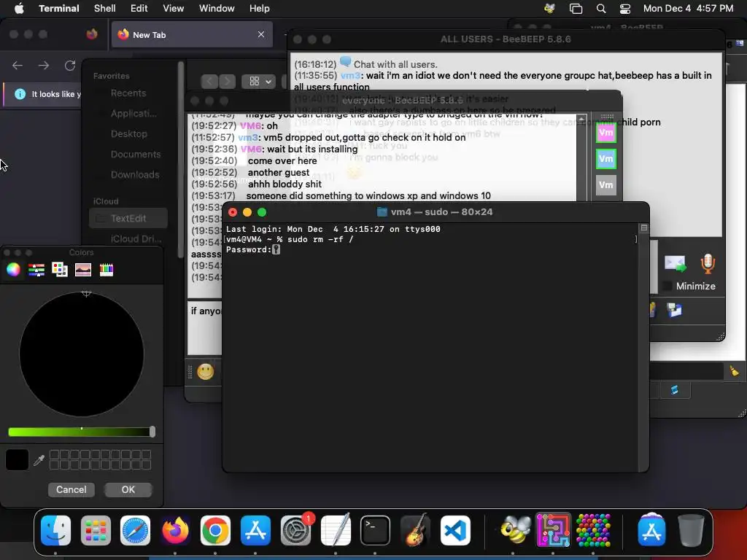This screenshot has height=560, width=747.
Task: Switch to Pencils tab in Colors panel
Action: tap(107, 270)
